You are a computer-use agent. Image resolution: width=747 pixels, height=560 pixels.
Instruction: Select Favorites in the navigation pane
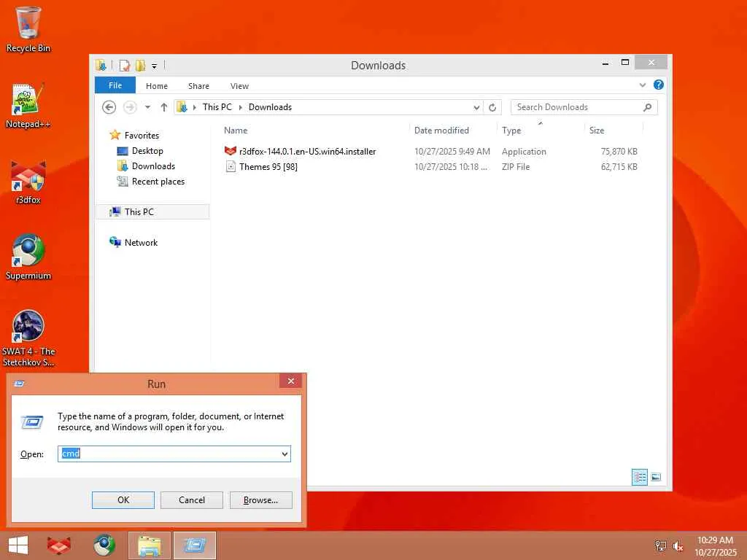click(142, 135)
